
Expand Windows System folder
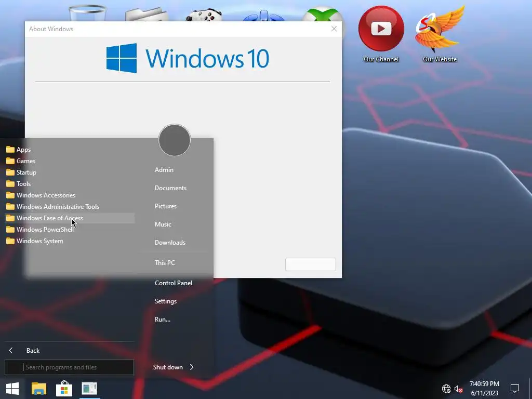[x=70, y=241]
